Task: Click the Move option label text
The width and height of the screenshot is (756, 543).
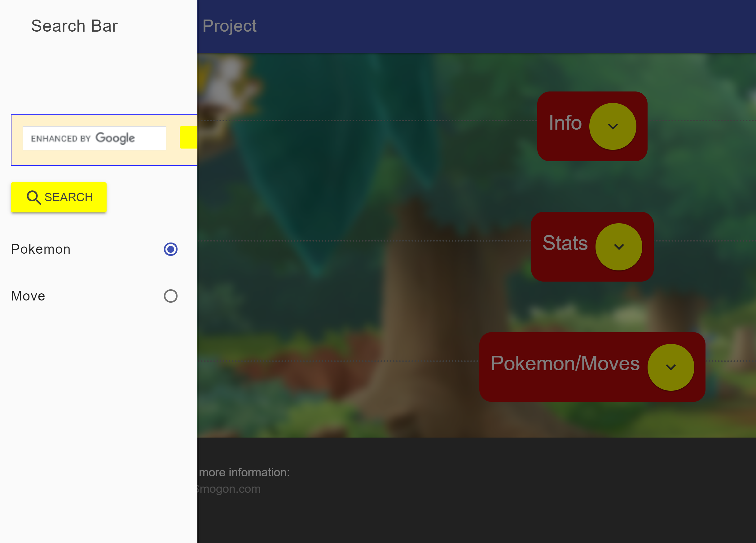Action: [x=28, y=296]
